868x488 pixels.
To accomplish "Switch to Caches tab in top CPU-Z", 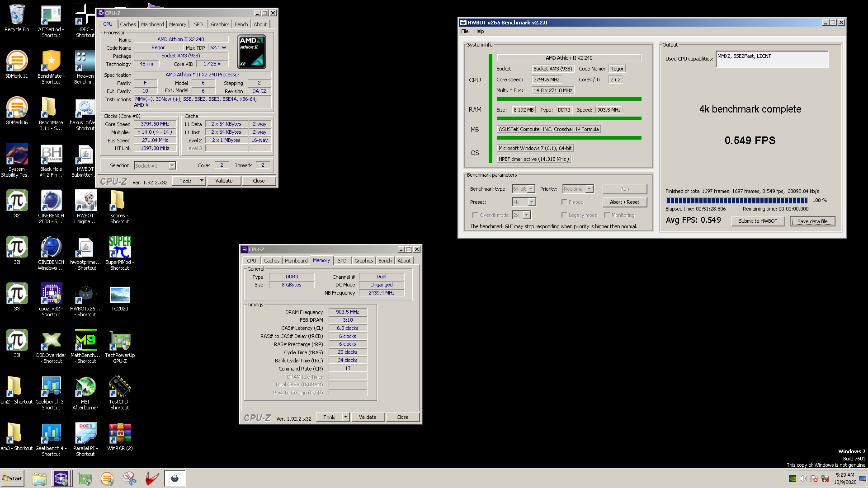I will 127,24.
